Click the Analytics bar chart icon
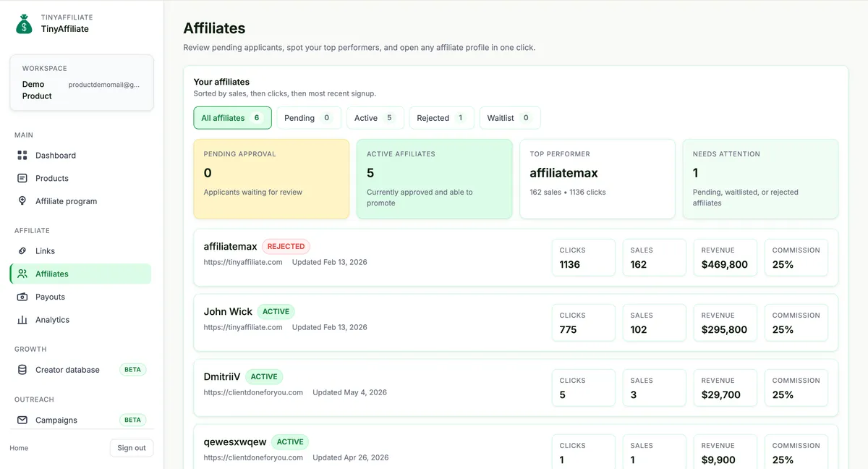The image size is (868, 469). [22, 320]
